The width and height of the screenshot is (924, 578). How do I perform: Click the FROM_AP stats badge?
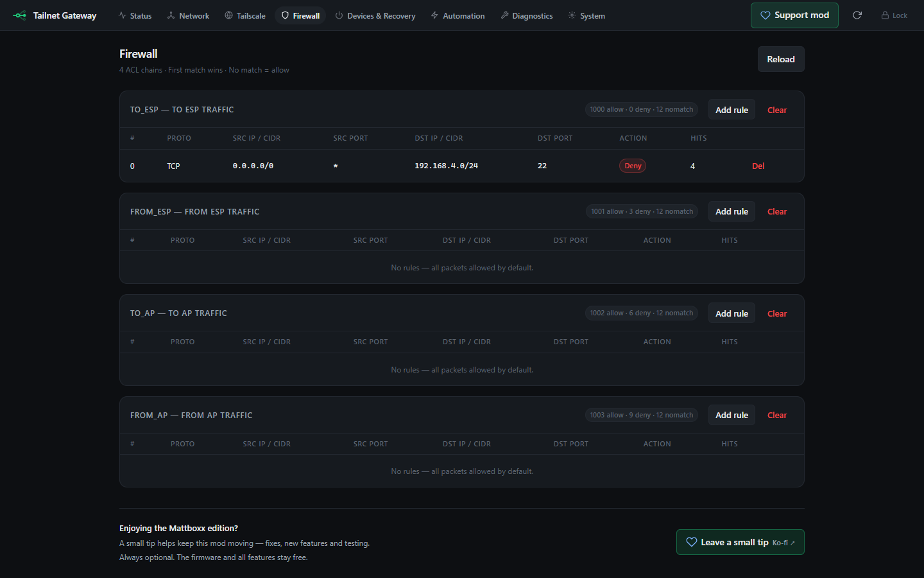pyautogui.click(x=642, y=415)
